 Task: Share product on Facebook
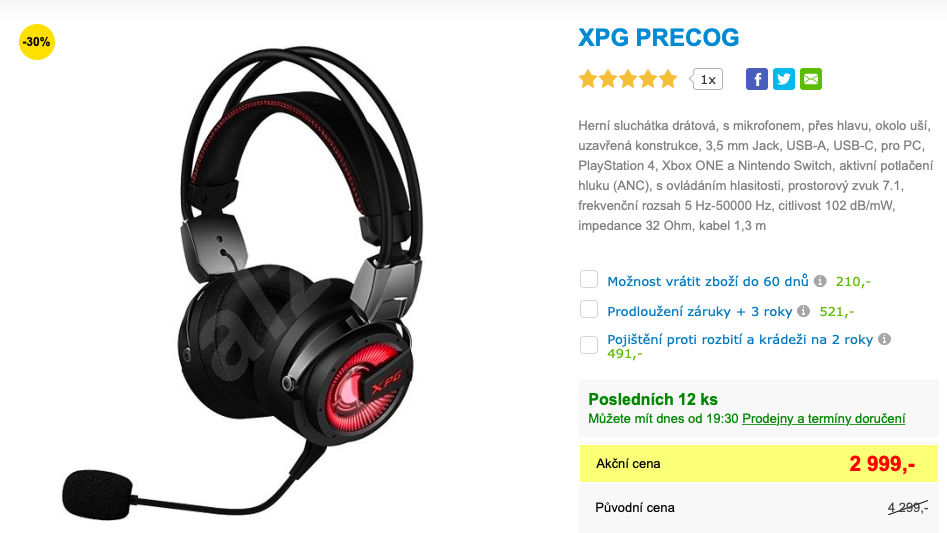tap(757, 79)
